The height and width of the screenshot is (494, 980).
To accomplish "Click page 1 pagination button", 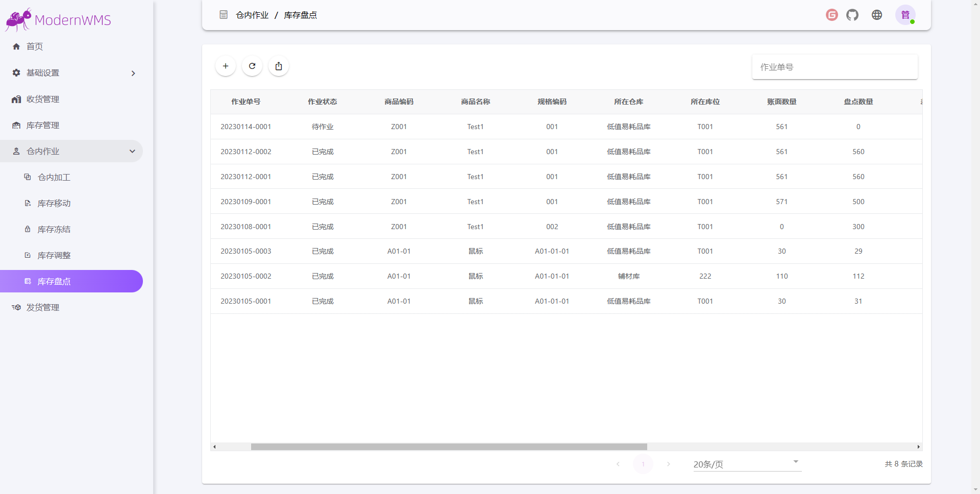I will (643, 464).
